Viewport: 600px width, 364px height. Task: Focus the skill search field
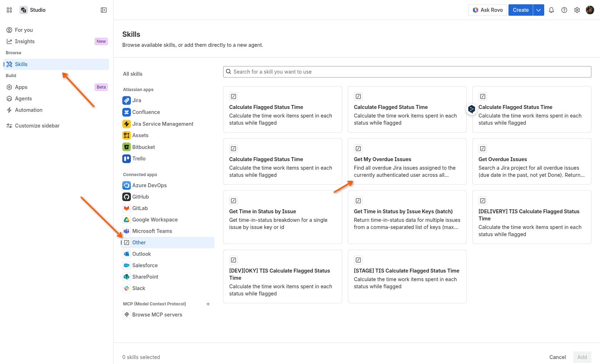[x=407, y=72]
